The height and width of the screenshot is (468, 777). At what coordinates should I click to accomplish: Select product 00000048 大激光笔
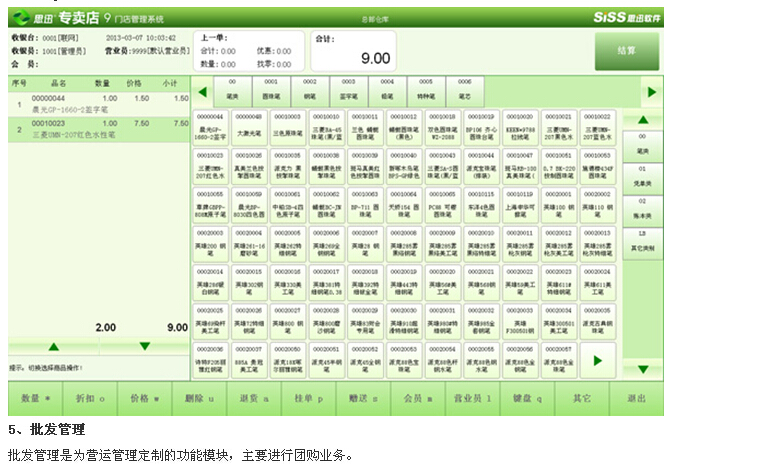[x=249, y=126]
